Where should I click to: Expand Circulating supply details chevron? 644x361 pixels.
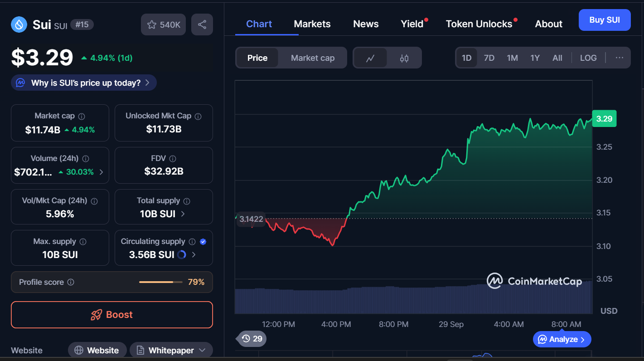[x=194, y=255]
